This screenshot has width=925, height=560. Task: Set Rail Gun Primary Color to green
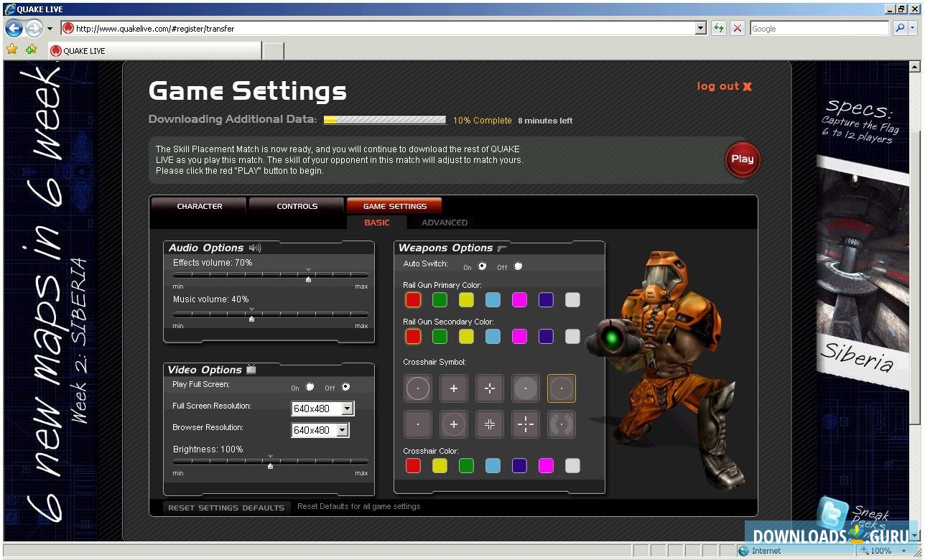coord(440,300)
